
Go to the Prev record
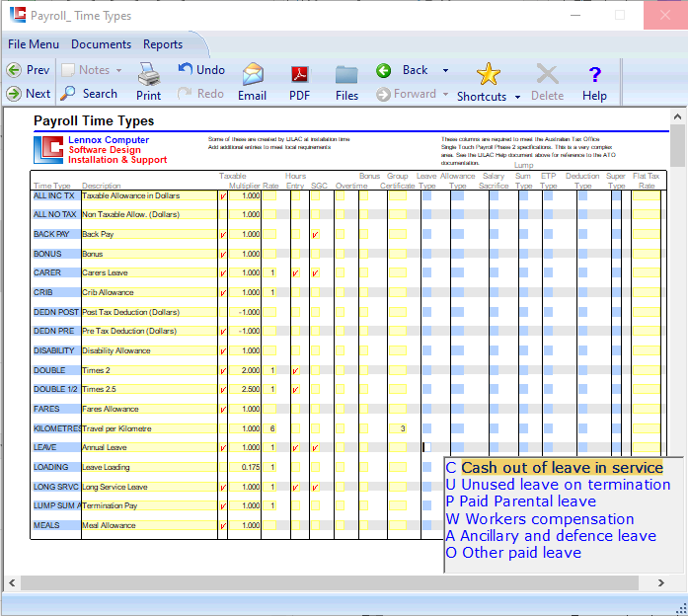29,70
